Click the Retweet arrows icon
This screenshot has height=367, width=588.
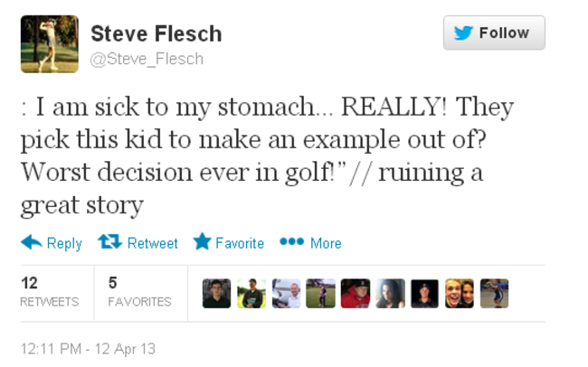click(x=109, y=242)
